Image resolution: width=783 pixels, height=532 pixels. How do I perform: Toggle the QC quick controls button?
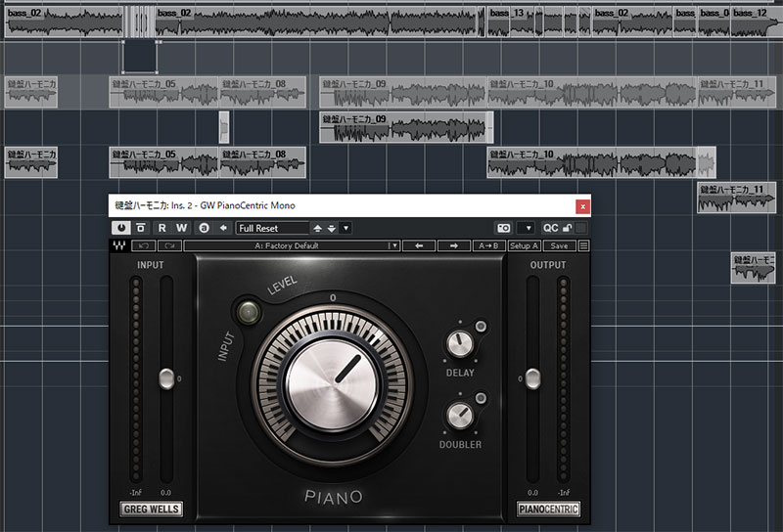[550, 228]
